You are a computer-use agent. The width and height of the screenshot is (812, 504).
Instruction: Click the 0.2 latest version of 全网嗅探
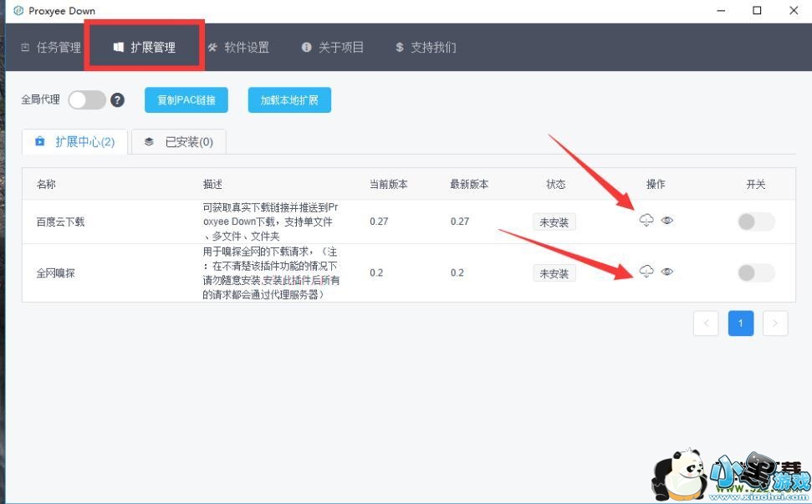(x=457, y=272)
